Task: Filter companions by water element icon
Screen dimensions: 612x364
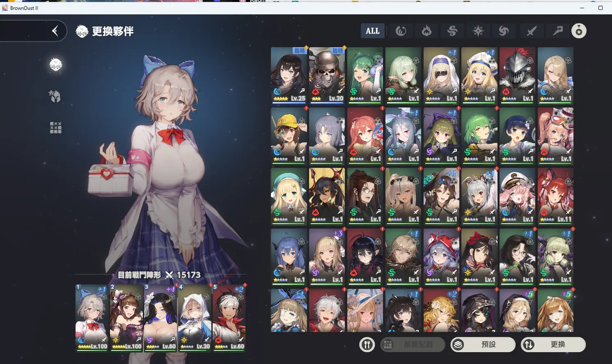Action: coord(401,31)
